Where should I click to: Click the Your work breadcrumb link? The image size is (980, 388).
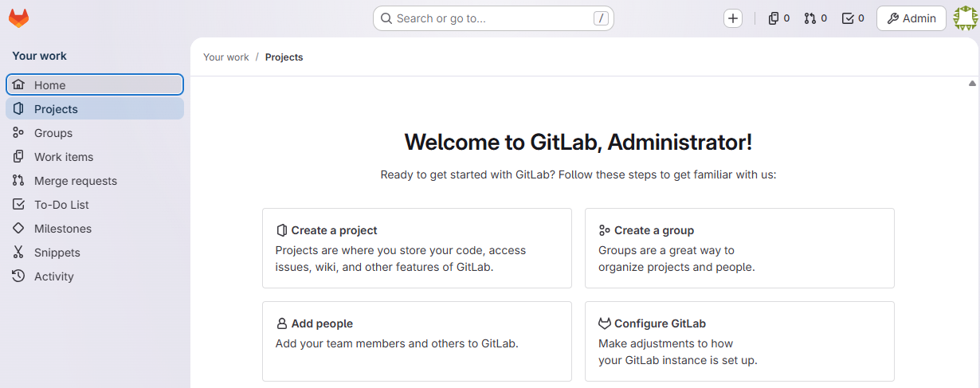point(226,57)
